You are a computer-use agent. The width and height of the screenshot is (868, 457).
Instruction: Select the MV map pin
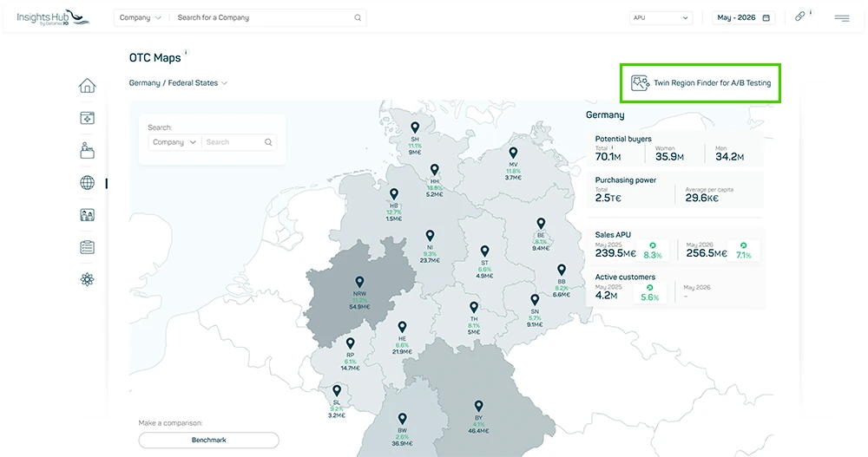coord(513,153)
